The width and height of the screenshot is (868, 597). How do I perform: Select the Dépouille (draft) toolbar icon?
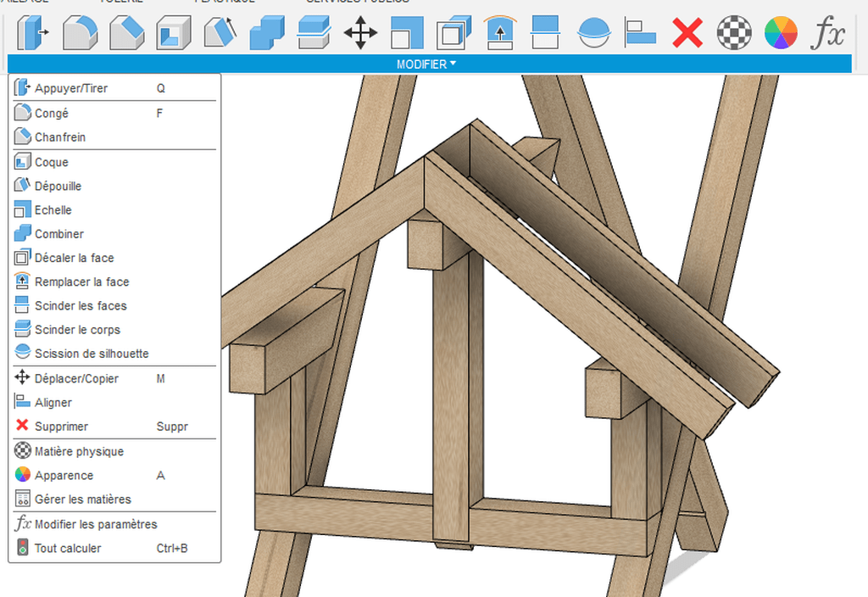220,33
